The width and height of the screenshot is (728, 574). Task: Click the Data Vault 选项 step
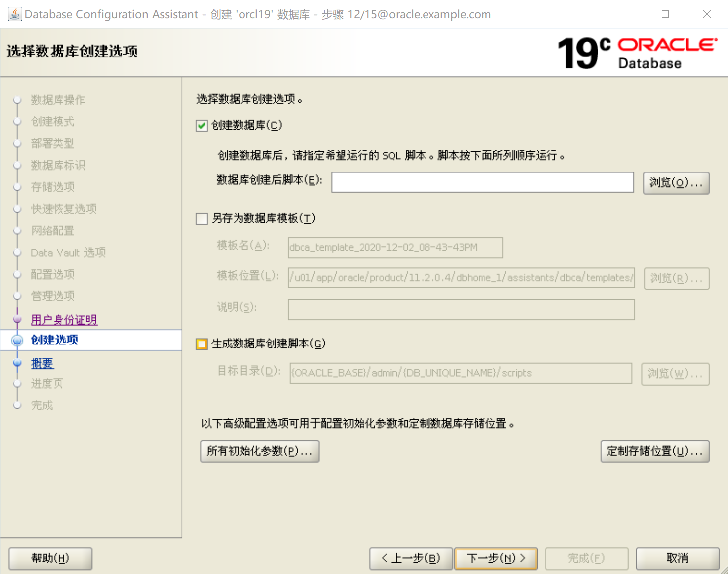(x=68, y=252)
